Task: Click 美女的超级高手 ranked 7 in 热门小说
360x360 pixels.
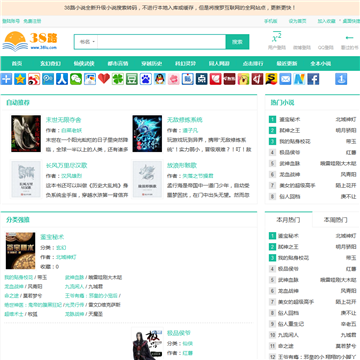Action: (297, 185)
